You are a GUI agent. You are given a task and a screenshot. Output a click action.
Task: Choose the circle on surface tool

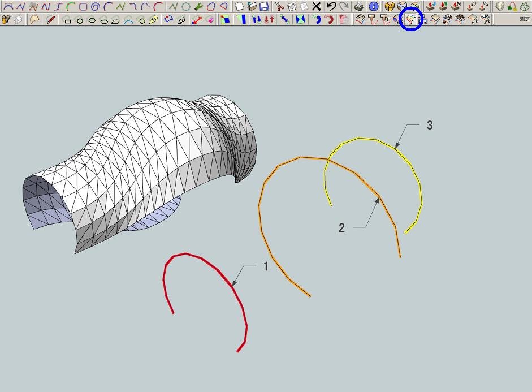click(80, 21)
